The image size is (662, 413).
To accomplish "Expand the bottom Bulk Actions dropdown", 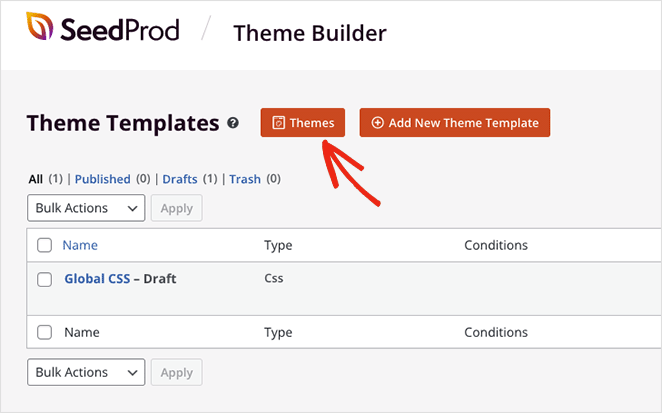I will (x=86, y=372).
